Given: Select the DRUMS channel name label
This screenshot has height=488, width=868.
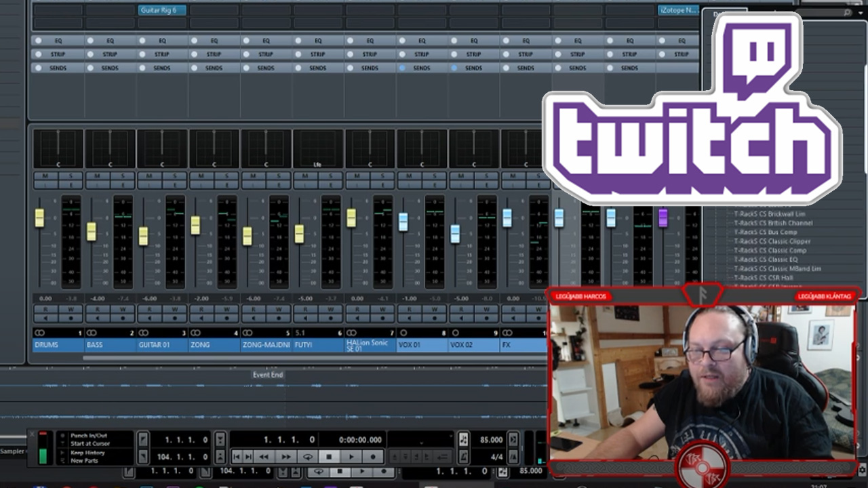Looking at the screenshot, I should coord(58,345).
